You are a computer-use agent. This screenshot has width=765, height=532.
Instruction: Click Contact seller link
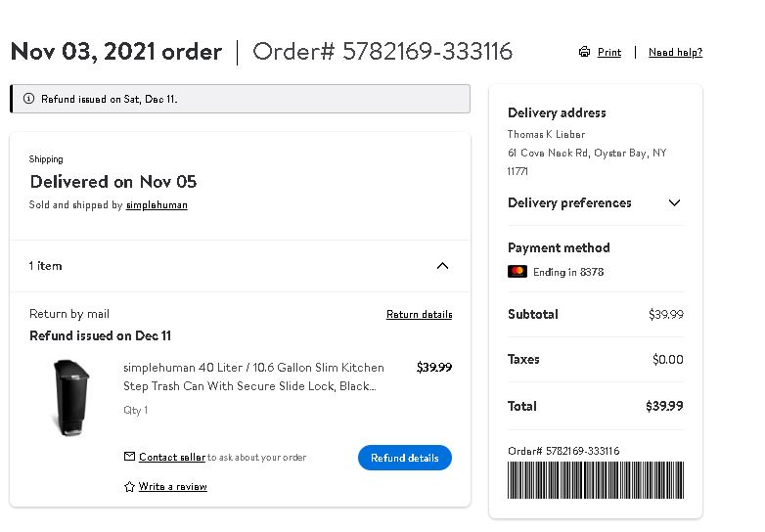click(x=172, y=457)
